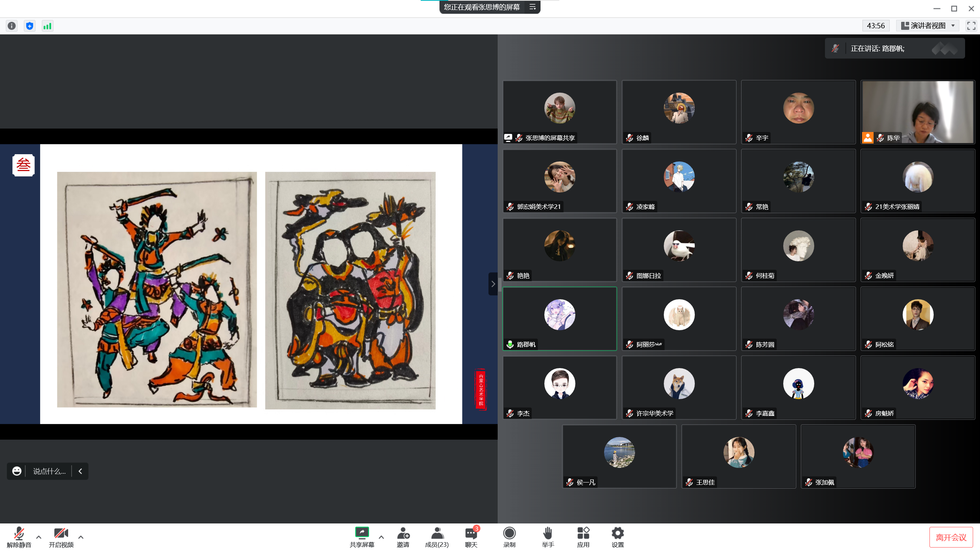Check the green network signal icon
This screenshot has height=551, width=980.
47,26
